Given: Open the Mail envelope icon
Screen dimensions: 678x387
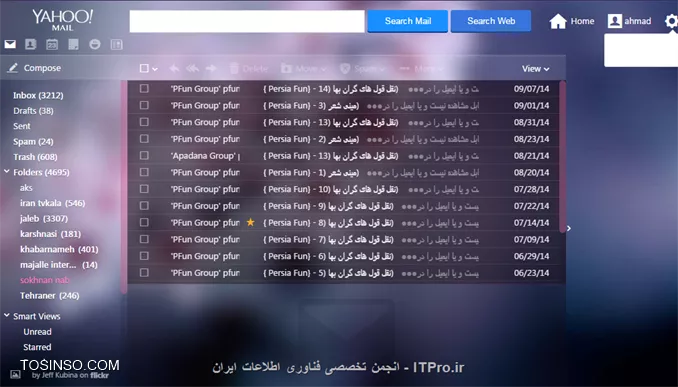Looking at the screenshot, I should click(10, 44).
